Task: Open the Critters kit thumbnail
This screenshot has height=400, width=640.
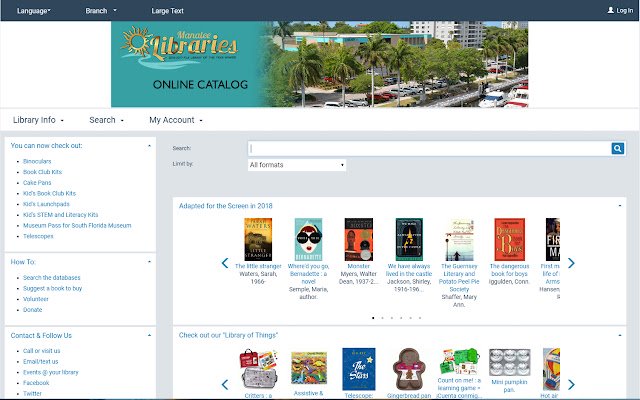Action: click(258, 369)
